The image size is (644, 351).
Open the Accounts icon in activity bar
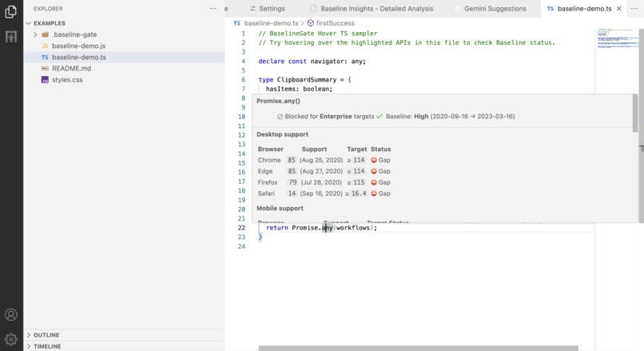coord(11,314)
